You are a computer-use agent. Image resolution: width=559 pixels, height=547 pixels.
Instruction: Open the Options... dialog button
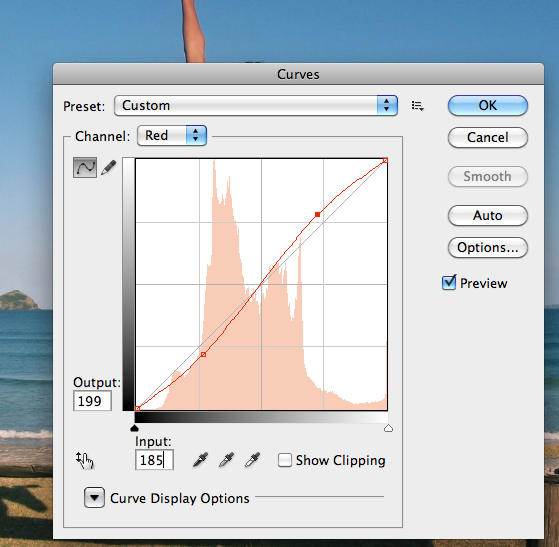[x=488, y=247]
